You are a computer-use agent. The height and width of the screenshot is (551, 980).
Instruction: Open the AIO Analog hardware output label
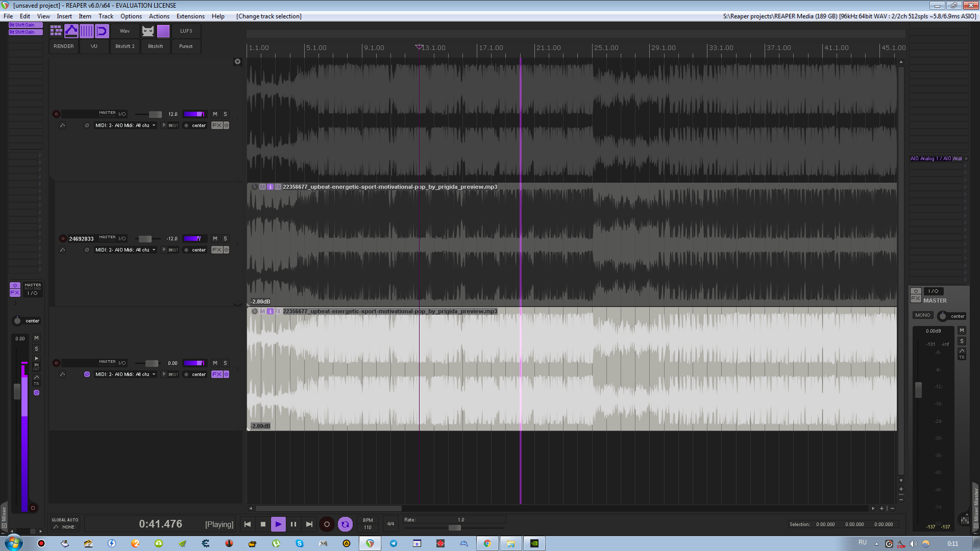pos(936,159)
